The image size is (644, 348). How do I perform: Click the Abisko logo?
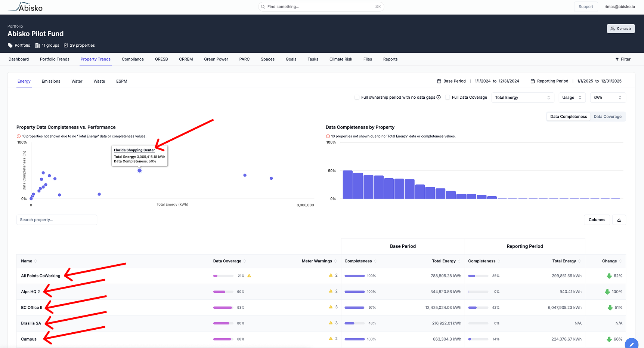click(25, 7)
